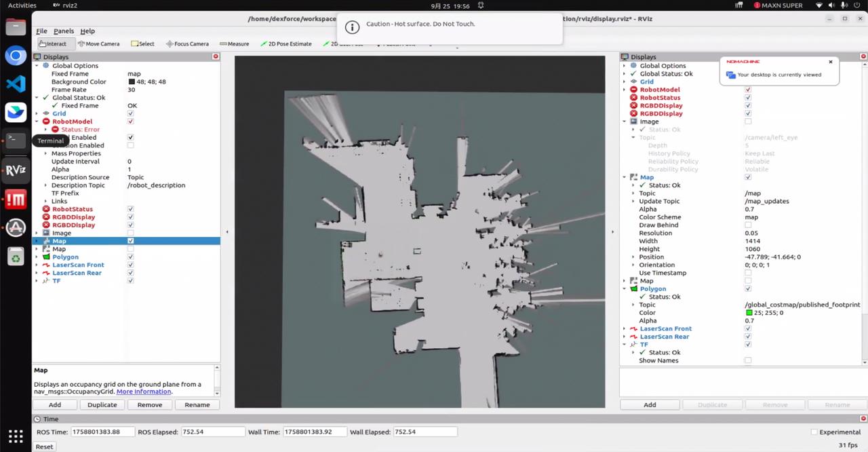Dismiss the NoMachine desktop viewed notification

point(830,62)
